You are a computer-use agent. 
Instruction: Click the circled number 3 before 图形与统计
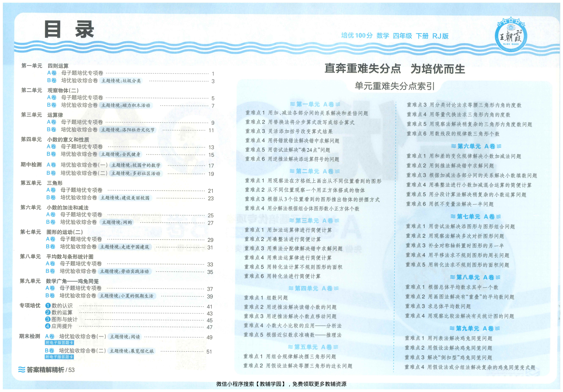pyautogui.click(x=48, y=319)
